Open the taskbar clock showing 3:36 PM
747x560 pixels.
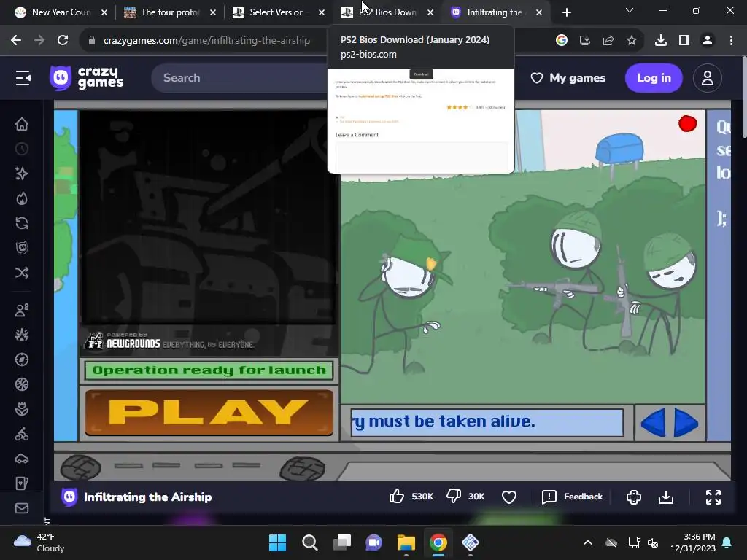tap(693, 542)
